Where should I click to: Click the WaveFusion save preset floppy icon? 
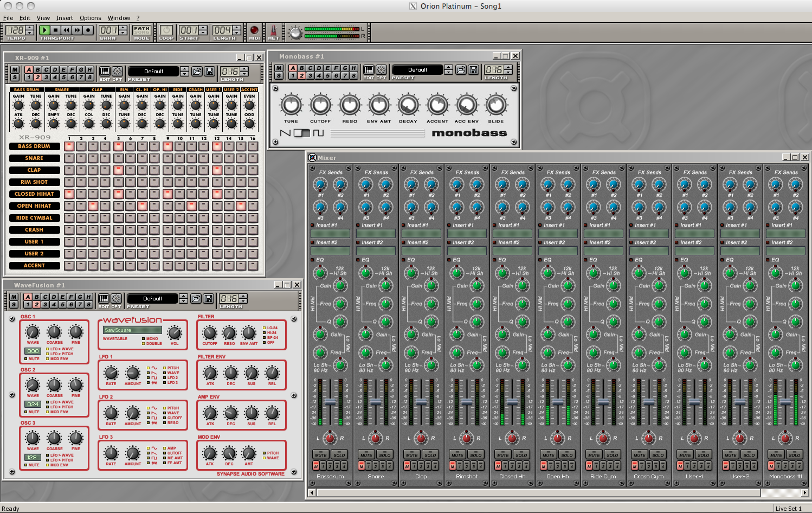pos(208,298)
